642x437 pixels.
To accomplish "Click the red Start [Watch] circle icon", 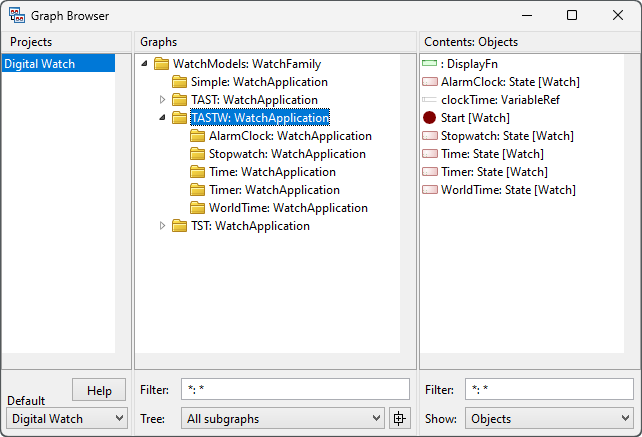I will pos(430,118).
